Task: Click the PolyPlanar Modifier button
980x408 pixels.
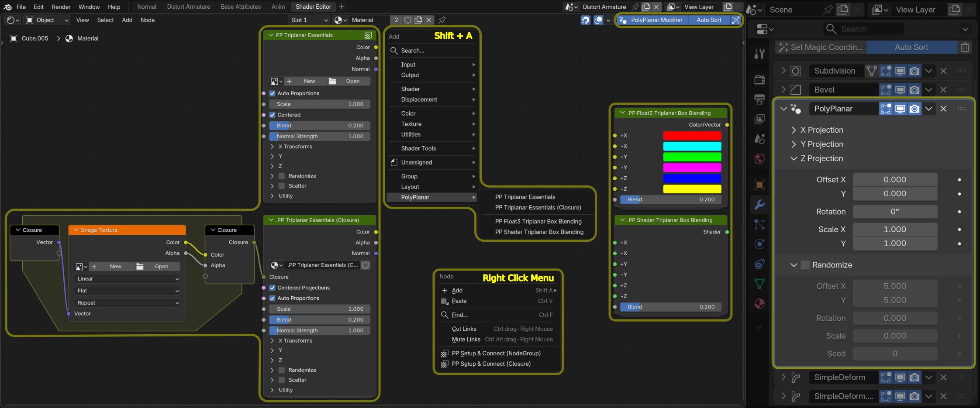Action: click(x=652, y=20)
